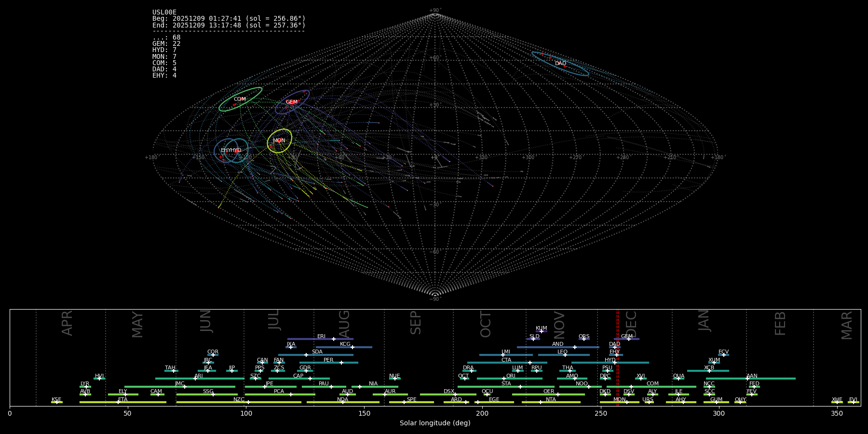Click the AAN activity bar in timeline
868x434 pixels.
pos(751,379)
